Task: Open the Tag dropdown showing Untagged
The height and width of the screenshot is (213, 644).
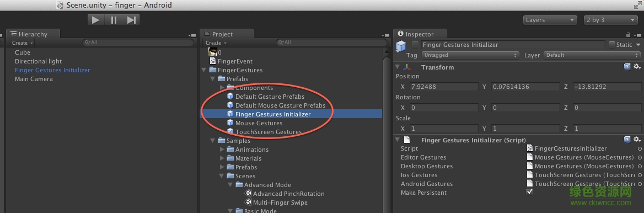Action: [470, 55]
